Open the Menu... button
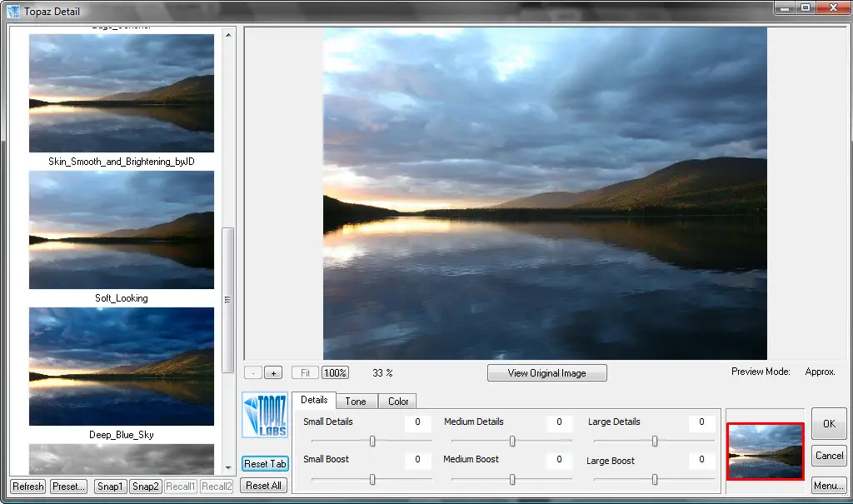 pyautogui.click(x=829, y=486)
